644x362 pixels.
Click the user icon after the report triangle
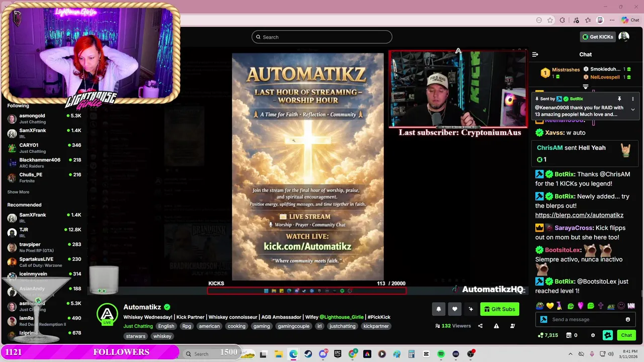point(512,326)
